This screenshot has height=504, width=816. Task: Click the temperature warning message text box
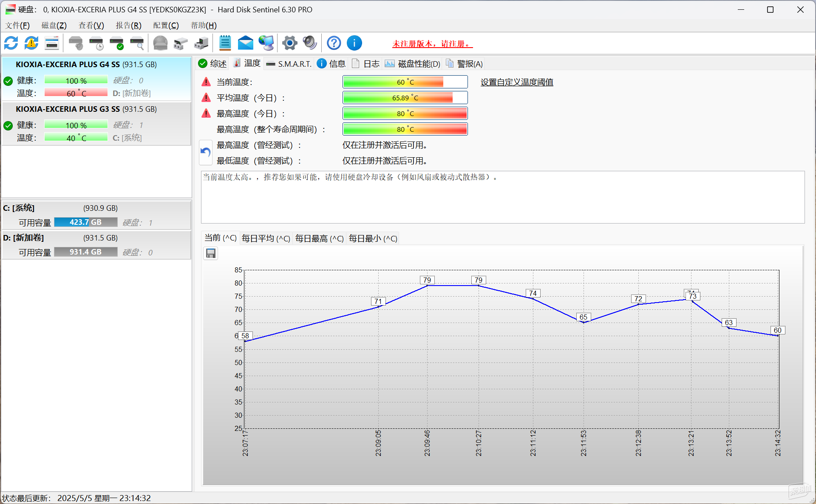click(503, 197)
